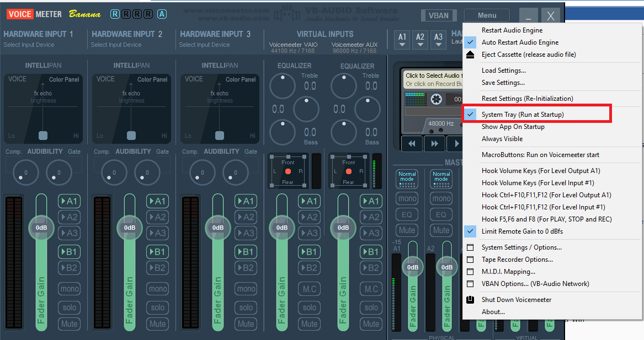The image size is (644, 340).
Task: Toggle mono on Hardware Input 3
Action: point(246,289)
